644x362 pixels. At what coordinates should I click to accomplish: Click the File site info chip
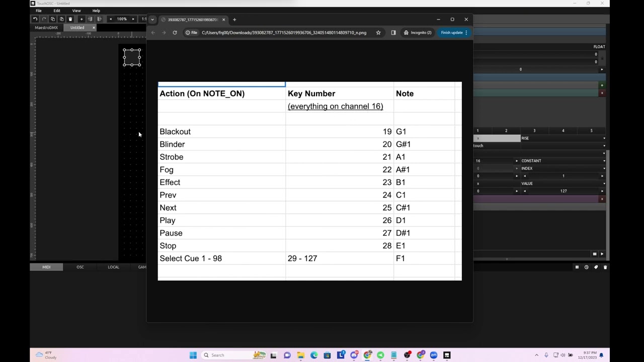click(x=191, y=33)
